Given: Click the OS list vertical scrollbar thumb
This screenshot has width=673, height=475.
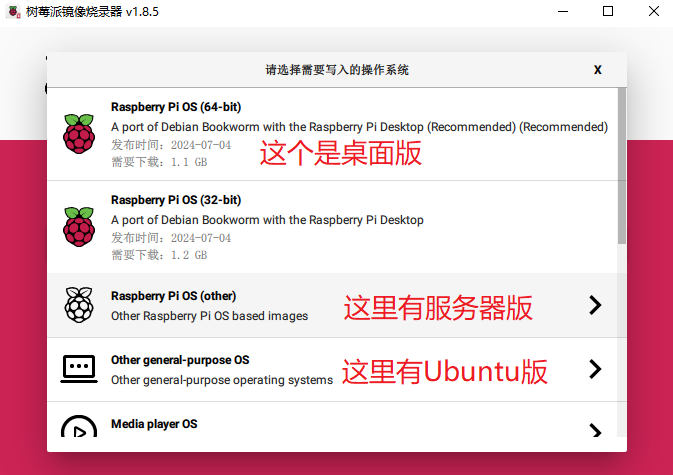Looking at the screenshot, I should pyautogui.click(x=622, y=166).
